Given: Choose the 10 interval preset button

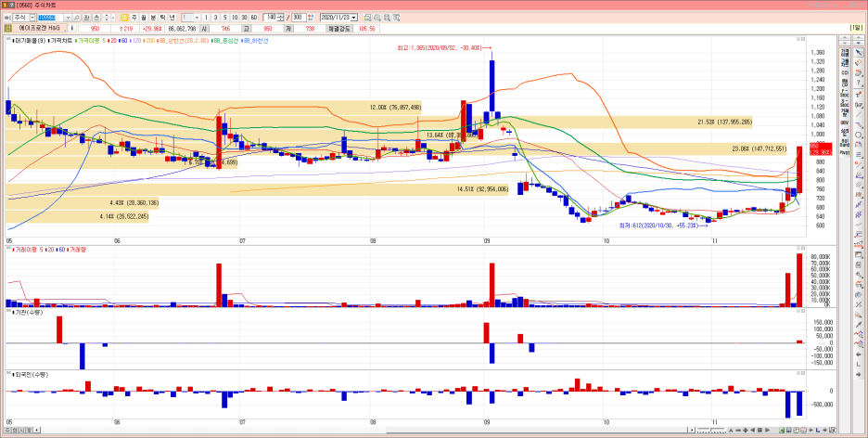Looking at the screenshot, I should click(235, 17).
